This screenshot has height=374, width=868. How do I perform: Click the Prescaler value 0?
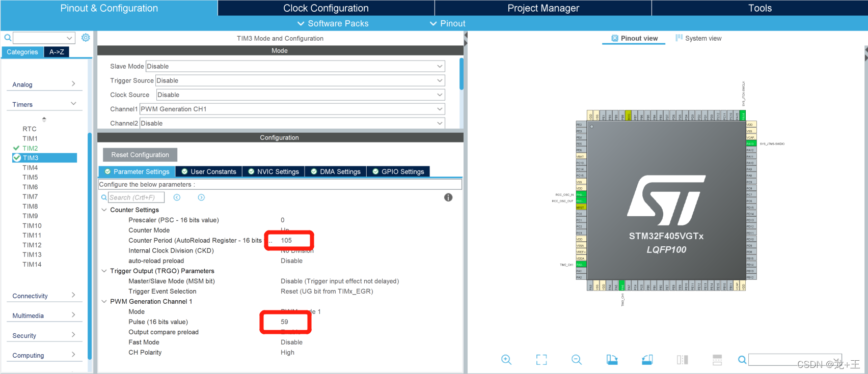pyautogui.click(x=283, y=220)
